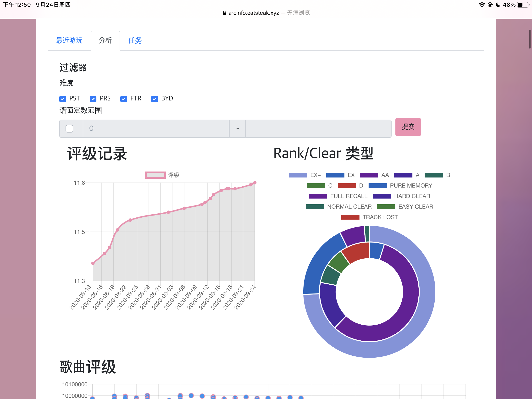
Task: Select the 分析 tab
Action: (105, 40)
